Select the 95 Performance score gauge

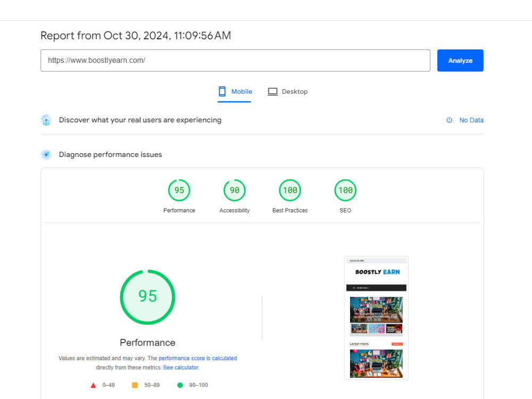tap(179, 190)
